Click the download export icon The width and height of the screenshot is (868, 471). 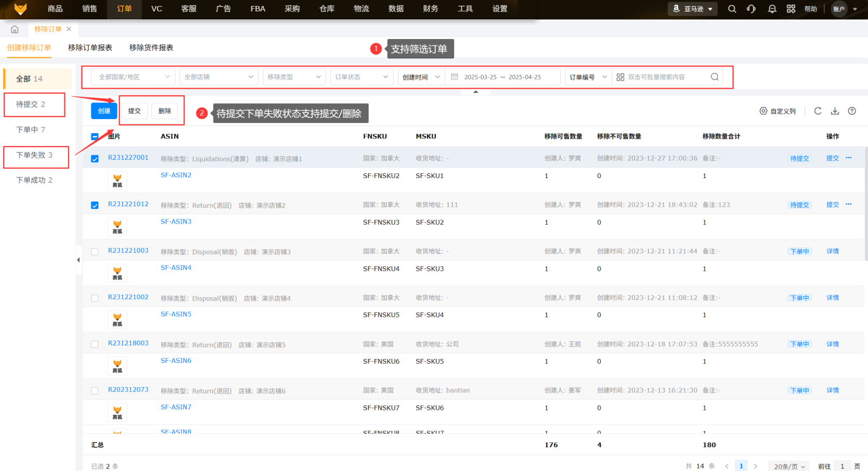[835, 111]
